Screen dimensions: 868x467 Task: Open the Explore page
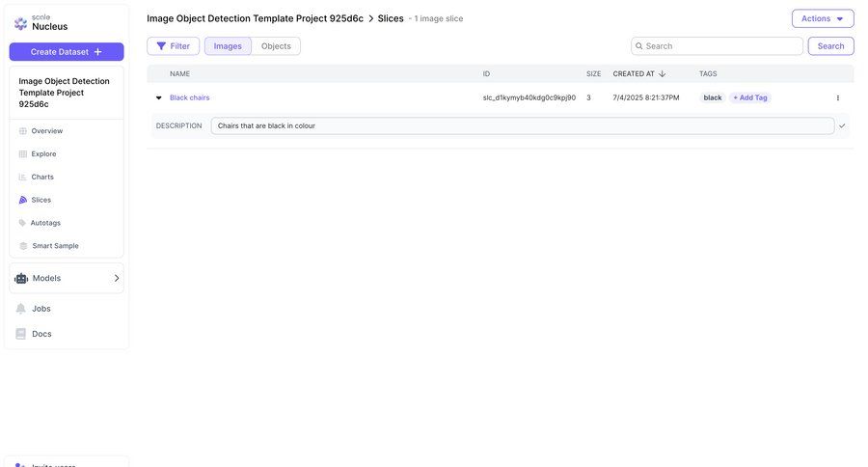pos(43,154)
